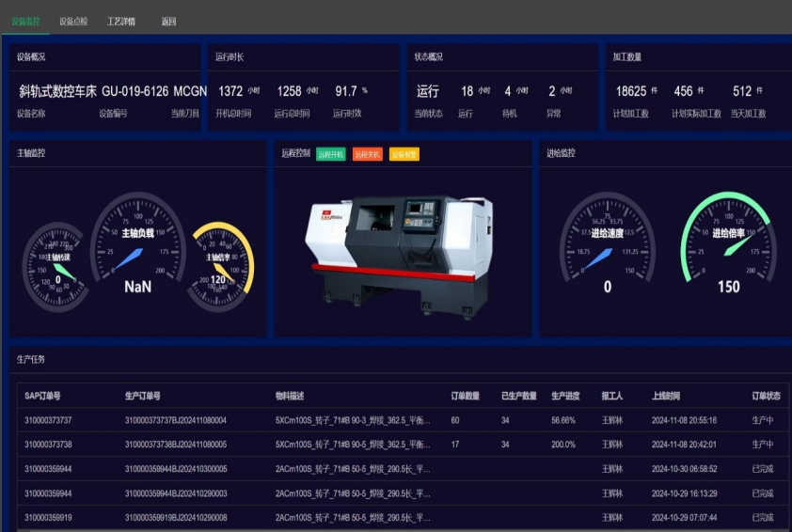Open the 设备监控 tab
Viewport: 792px width, 532px height.
pos(25,21)
